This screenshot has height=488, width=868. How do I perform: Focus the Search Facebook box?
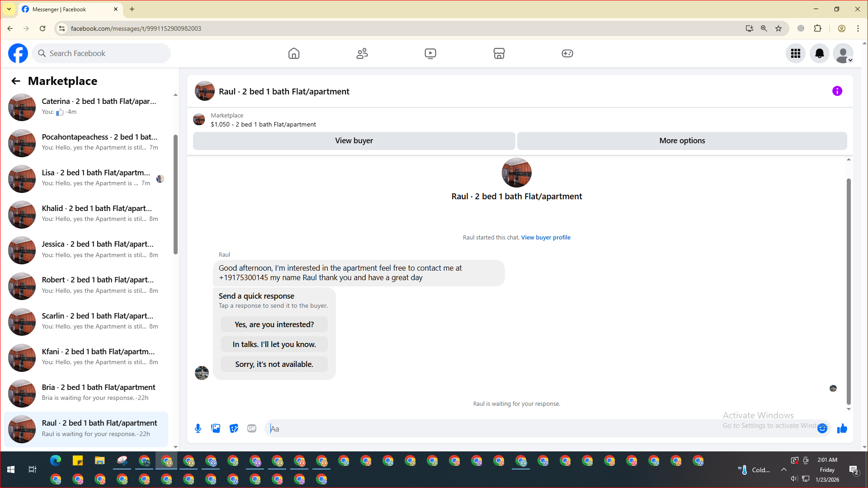[101, 53]
